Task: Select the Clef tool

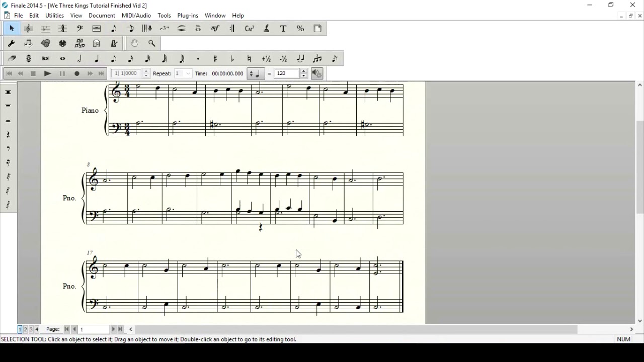Action: (x=79, y=29)
